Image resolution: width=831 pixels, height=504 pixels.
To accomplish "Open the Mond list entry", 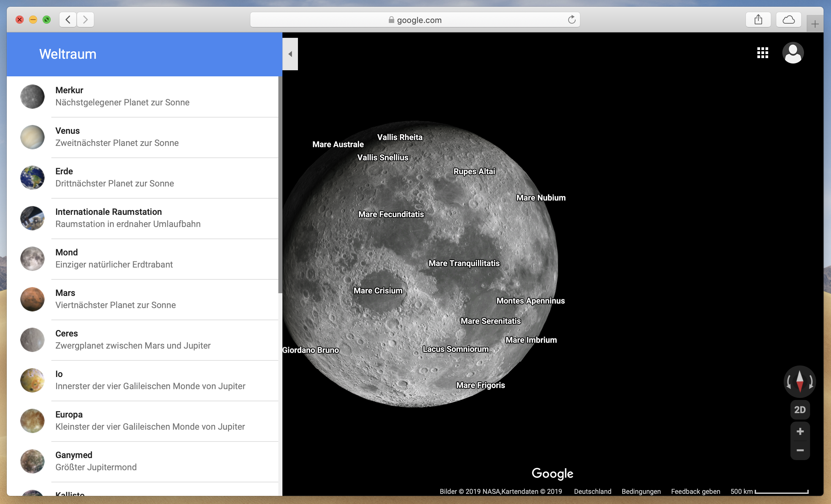I will point(143,259).
